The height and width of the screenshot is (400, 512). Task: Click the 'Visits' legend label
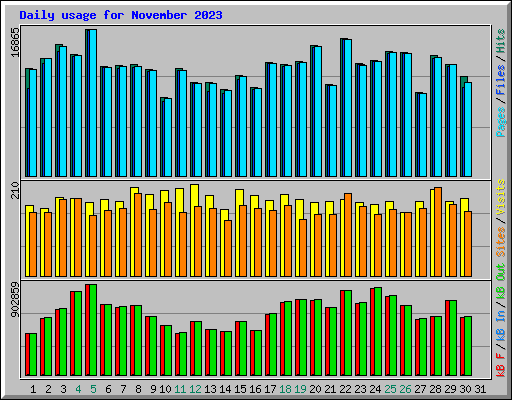coord(501,197)
